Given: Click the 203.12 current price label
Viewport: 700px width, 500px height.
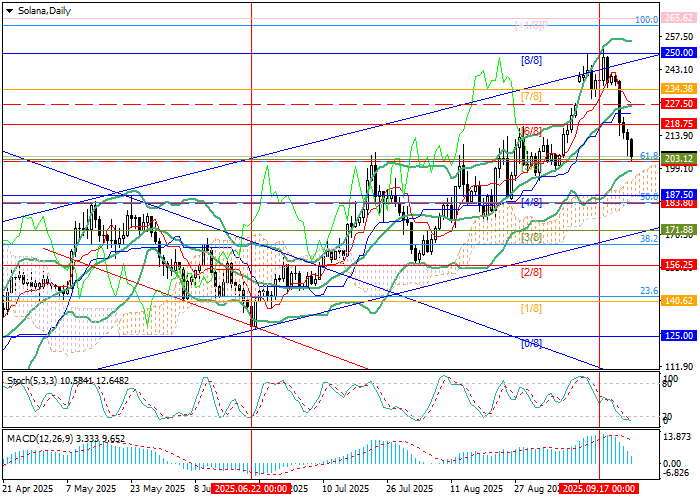Looking at the screenshot, I should point(678,158).
